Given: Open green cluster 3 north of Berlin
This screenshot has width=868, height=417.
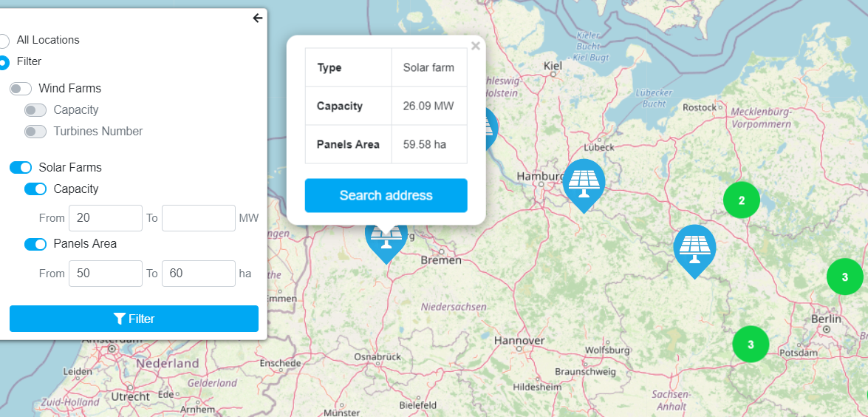Looking at the screenshot, I should (x=845, y=277).
